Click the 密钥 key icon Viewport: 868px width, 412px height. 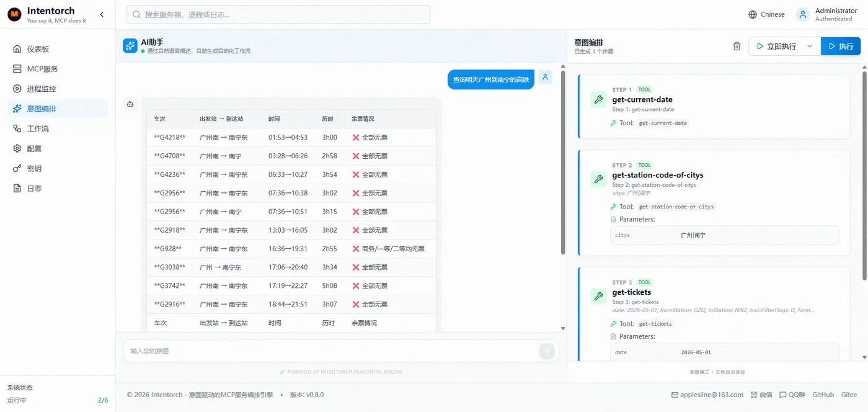pos(17,168)
